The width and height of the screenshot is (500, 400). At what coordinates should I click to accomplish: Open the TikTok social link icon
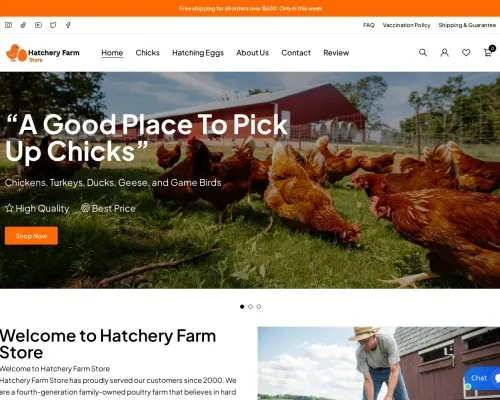click(23, 25)
